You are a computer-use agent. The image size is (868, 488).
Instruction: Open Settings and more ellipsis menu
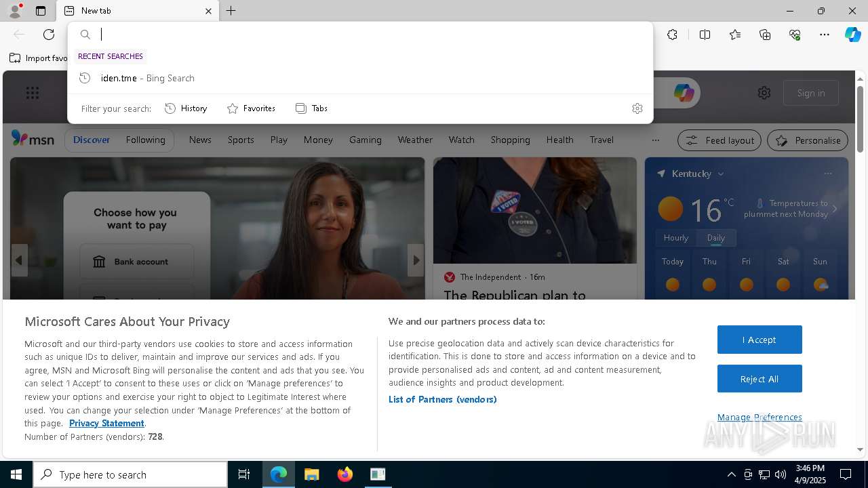click(825, 35)
